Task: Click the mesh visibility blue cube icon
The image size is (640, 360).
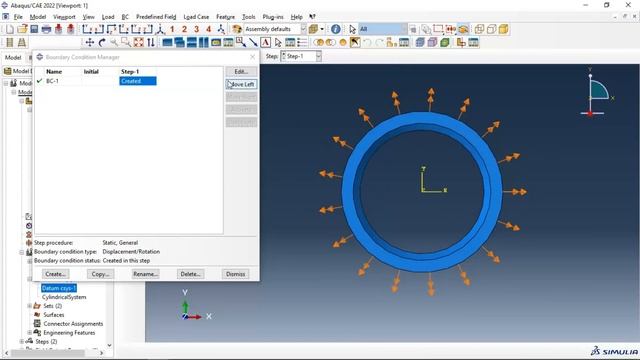Action: pyautogui.click(x=420, y=42)
